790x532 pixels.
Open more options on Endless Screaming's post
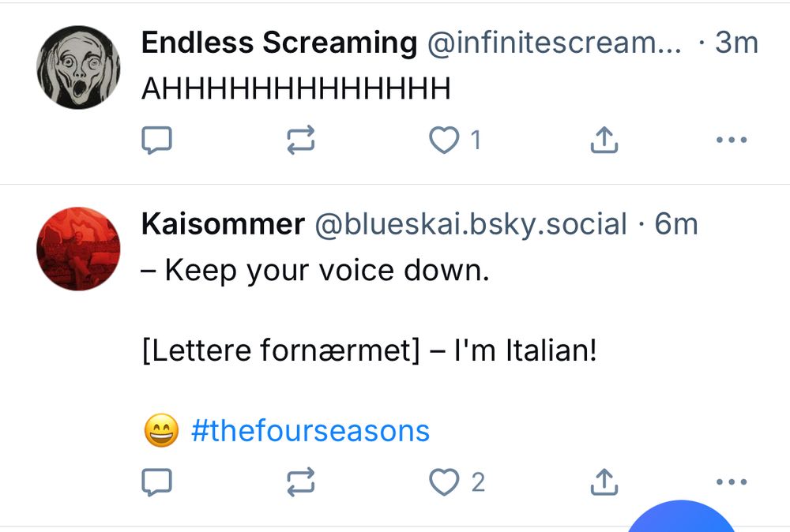tap(731, 139)
